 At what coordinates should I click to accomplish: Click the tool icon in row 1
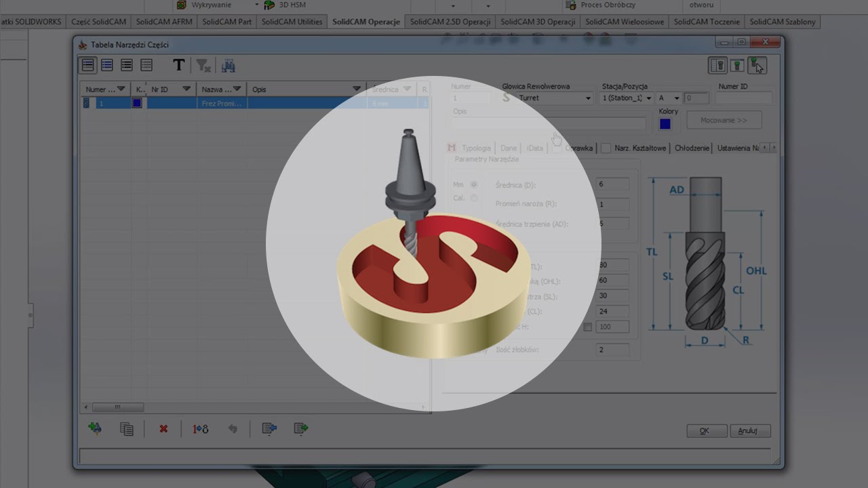[86, 103]
